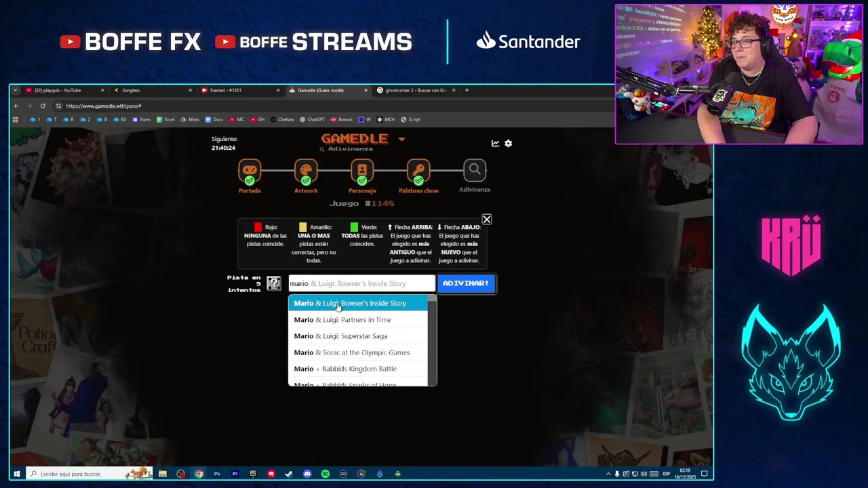Click the mystery hint block icon
Image resolution: width=868 pixels, height=488 pixels.
[x=273, y=283]
